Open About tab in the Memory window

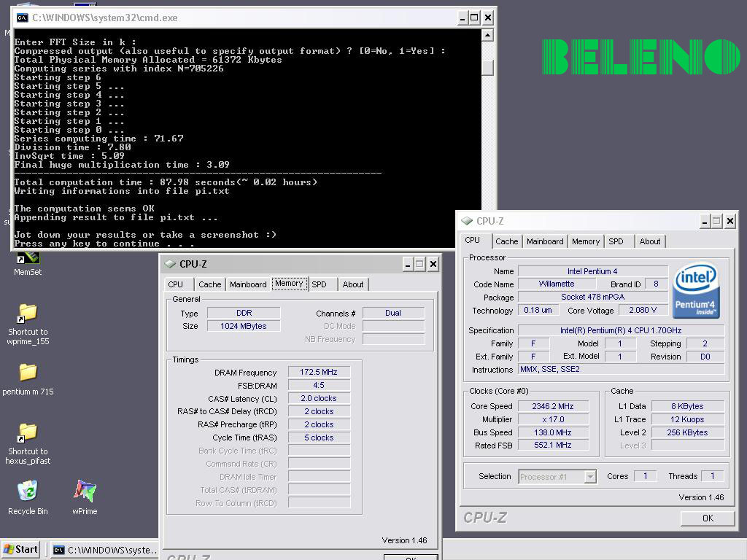click(352, 284)
